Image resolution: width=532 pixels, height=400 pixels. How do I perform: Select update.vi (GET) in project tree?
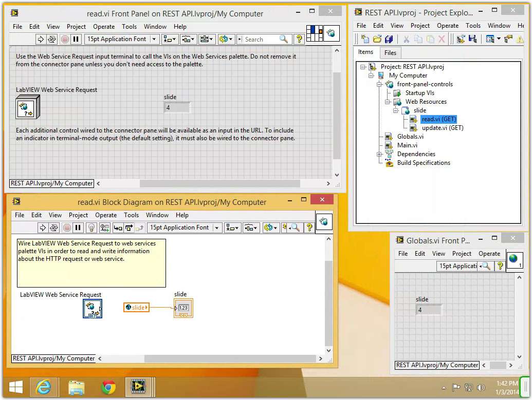click(x=442, y=128)
